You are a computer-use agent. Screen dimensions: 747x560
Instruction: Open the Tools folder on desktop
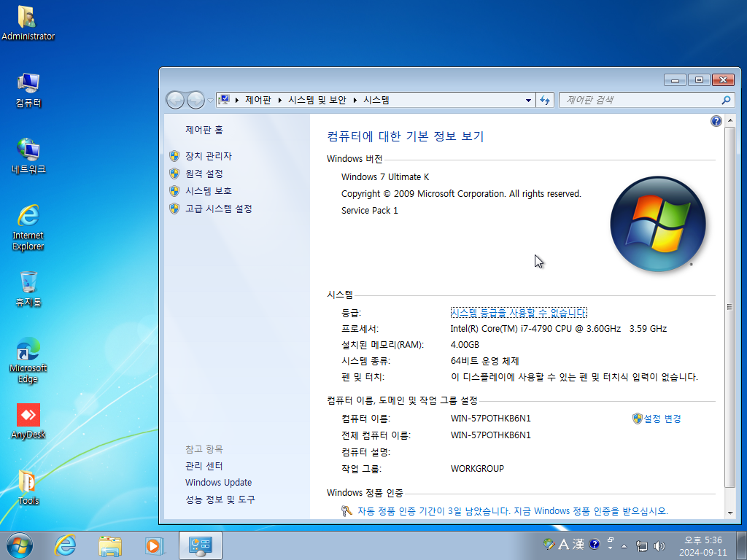(28, 487)
